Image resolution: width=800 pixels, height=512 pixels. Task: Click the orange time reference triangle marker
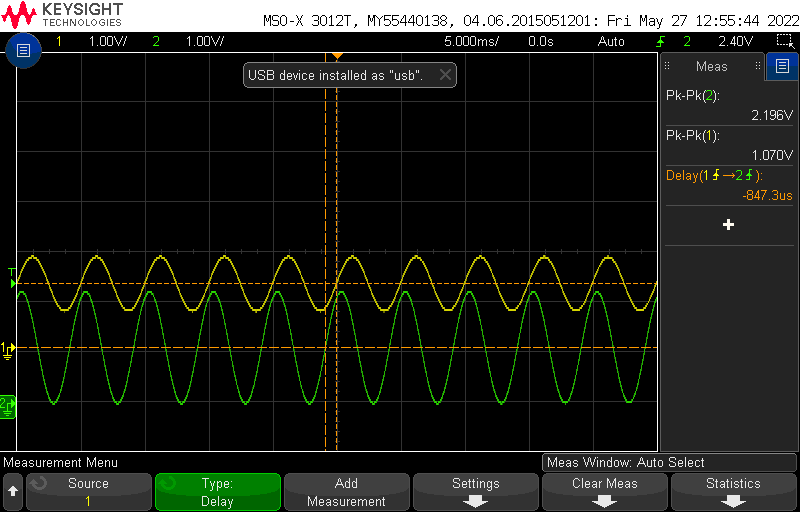click(337, 55)
